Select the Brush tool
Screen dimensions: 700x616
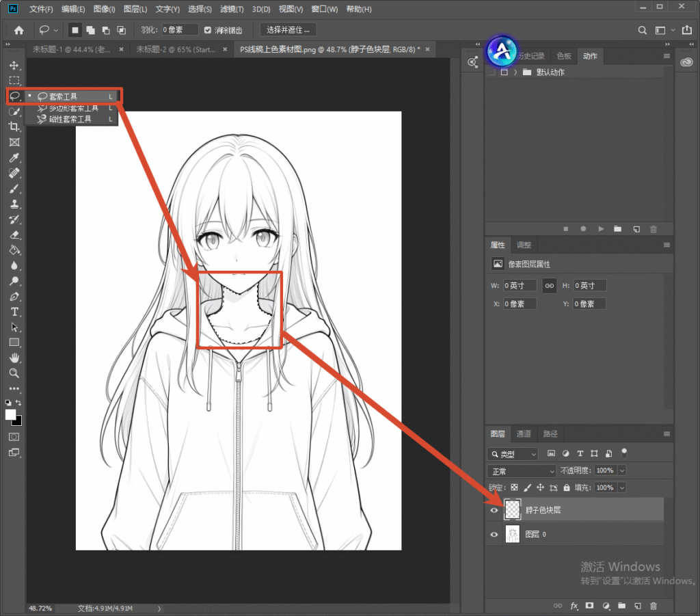(x=14, y=189)
